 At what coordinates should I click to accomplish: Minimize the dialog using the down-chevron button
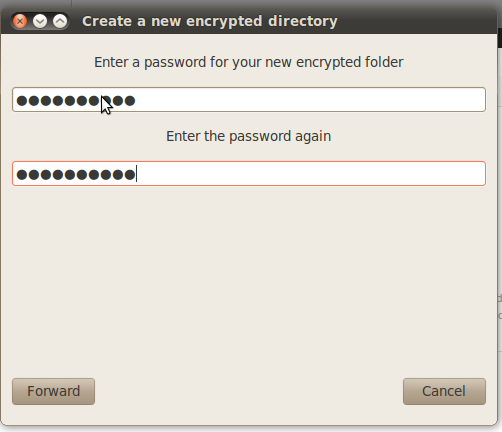pyautogui.click(x=40, y=21)
